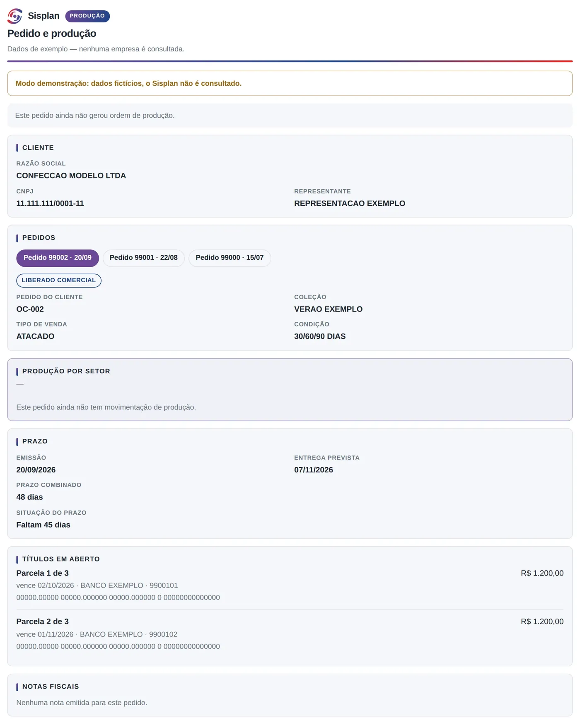
Task: Click the CONFECCAO MODELO LTDA company name
Action: [x=71, y=176]
